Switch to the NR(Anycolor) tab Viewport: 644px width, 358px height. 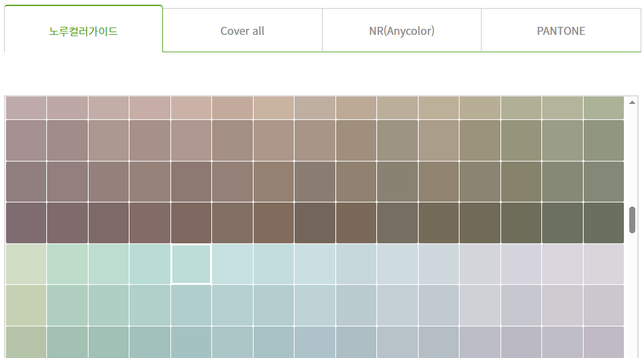402,30
